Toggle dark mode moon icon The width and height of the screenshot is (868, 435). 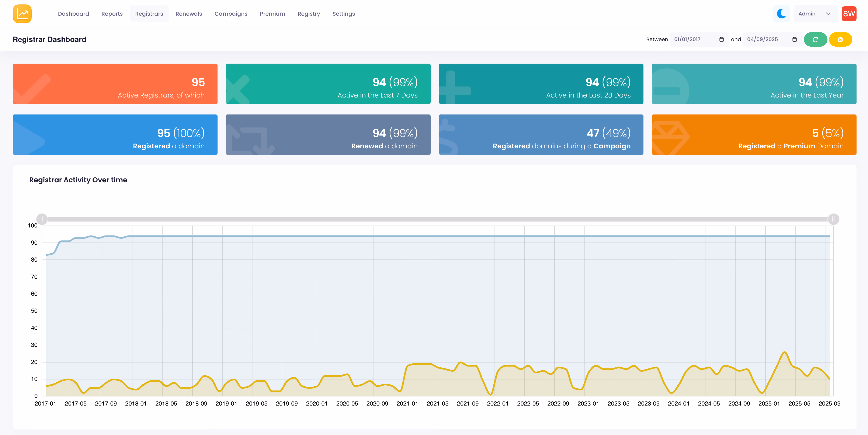tap(781, 14)
